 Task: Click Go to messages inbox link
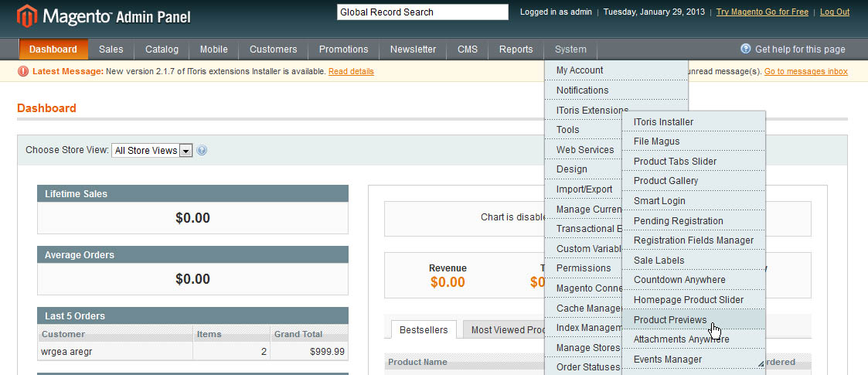tap(806, 71)
